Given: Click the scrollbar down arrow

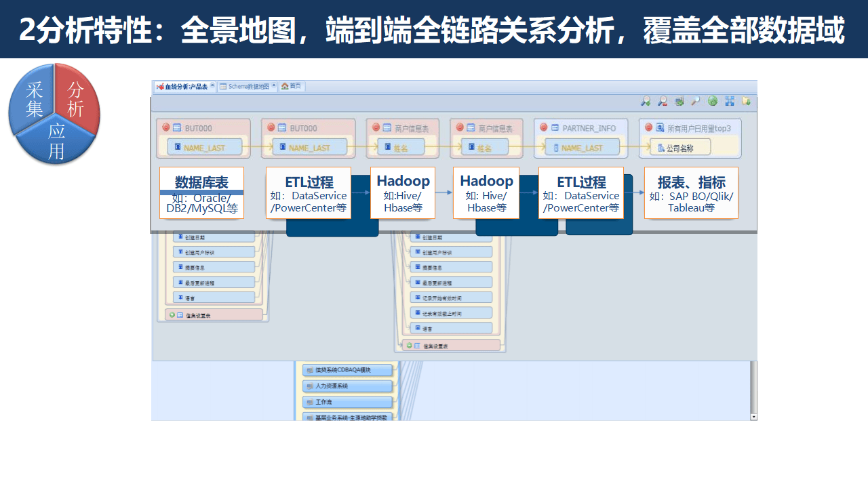Looking at the screenshot, I should point(753,417).
